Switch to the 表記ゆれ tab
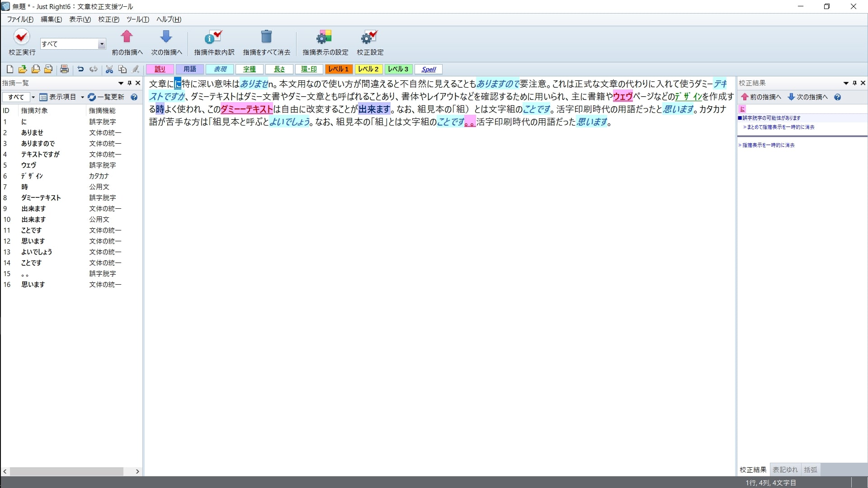Screen dimensions: 868x488 tap(785, 469)
